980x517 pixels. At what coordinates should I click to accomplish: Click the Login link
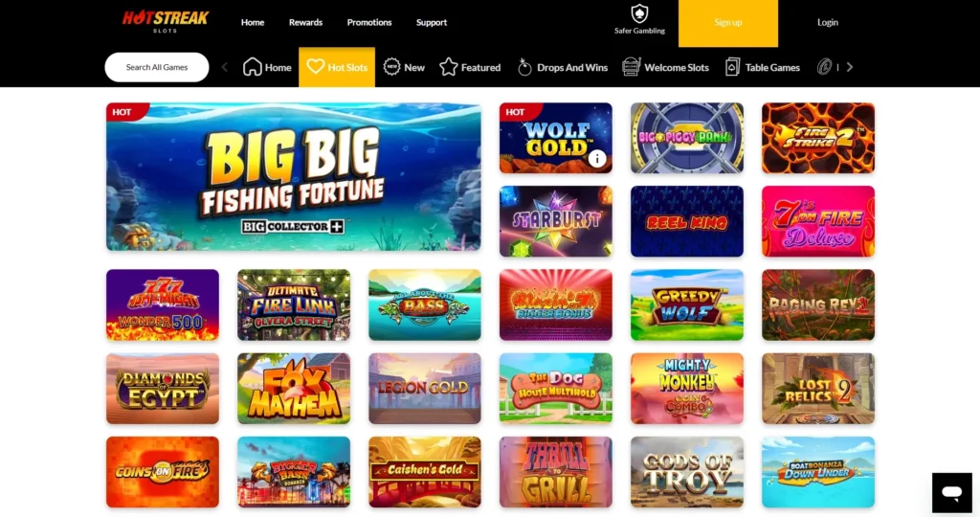tap(828, 22)
